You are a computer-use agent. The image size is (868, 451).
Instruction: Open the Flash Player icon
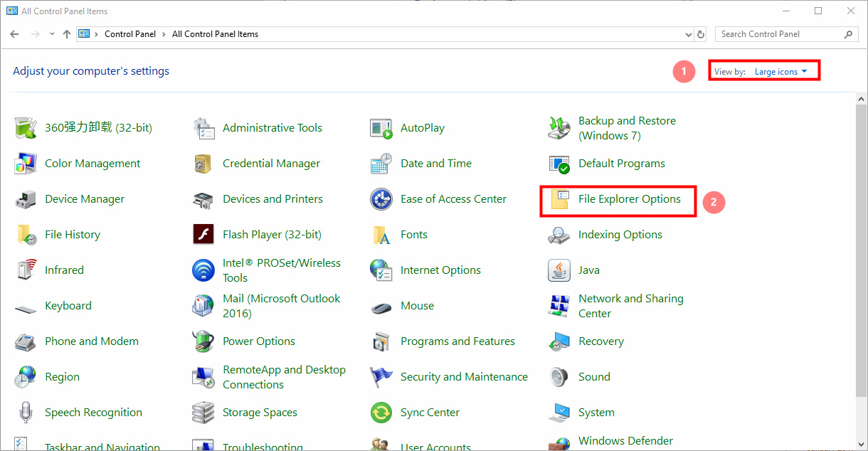tap(203, 235)
